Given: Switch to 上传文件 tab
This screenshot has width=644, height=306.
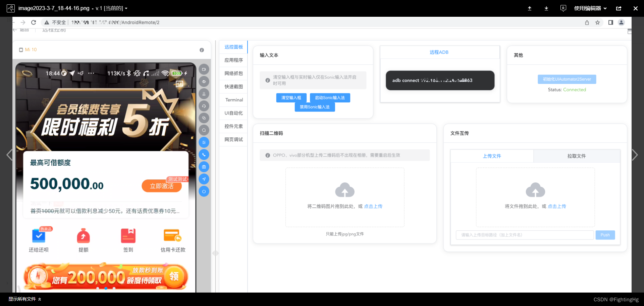Looking at the screenshot, I should [x=492, y=156].
